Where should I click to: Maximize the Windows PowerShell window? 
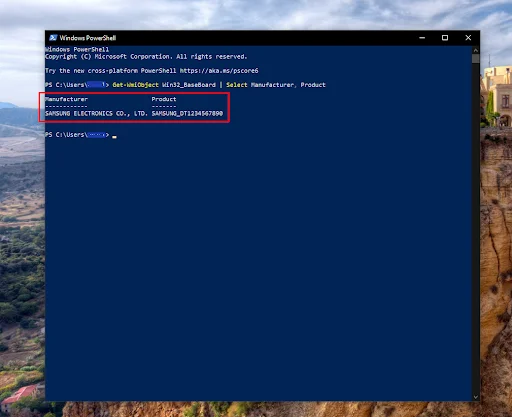445,38
